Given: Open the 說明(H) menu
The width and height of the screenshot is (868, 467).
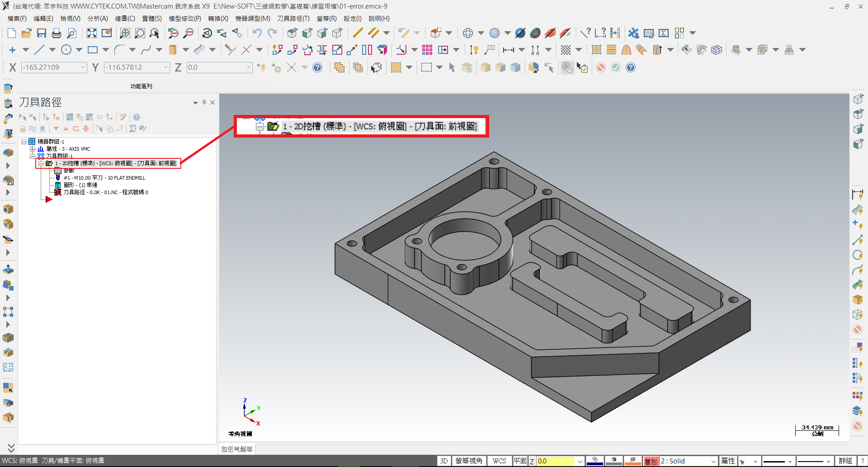Looking at the screenshot, I should pos(379,19).
